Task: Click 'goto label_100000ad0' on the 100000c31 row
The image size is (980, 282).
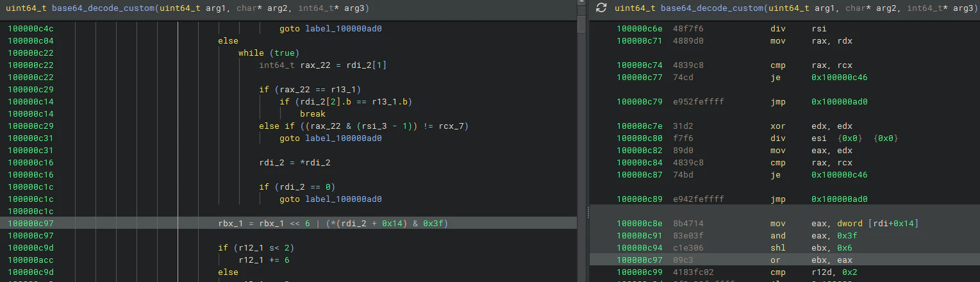Action: pyautogui.click(x=331, y=138)
